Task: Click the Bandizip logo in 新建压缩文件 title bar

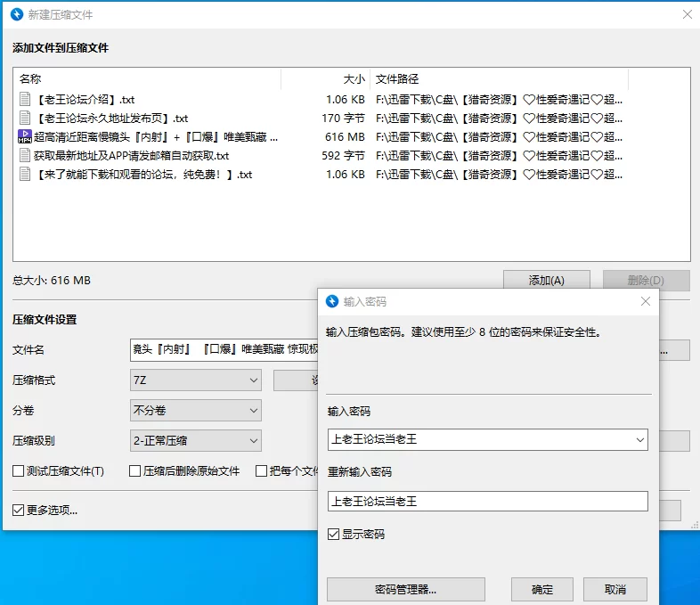Action: (x=17, y=14)
